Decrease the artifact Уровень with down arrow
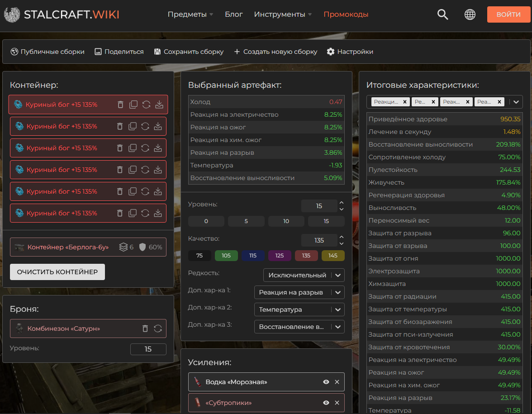Viewport: 532px width, 414px height. pos(341,209)
